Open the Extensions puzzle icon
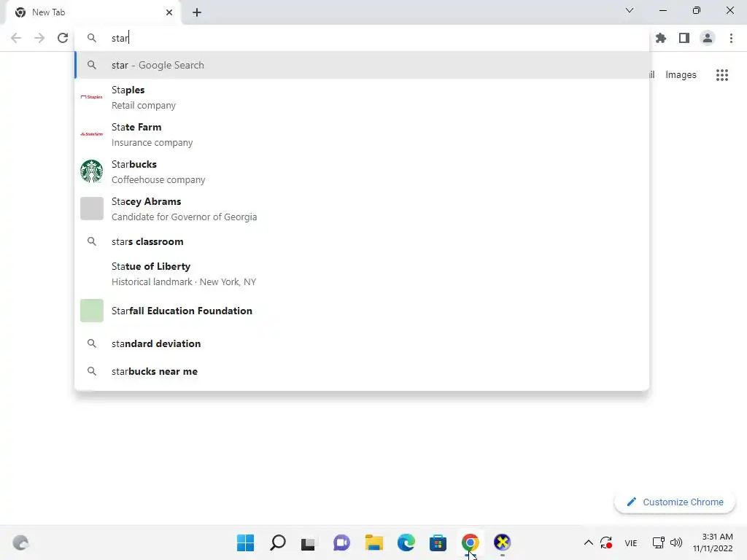The height and width of the screenshot is (560, 747). click(661, 38)
